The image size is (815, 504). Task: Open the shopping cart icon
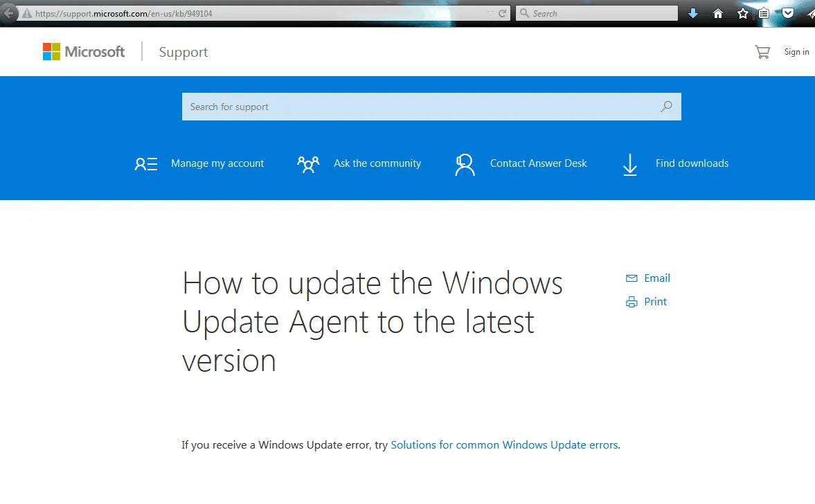coord(762,52)
